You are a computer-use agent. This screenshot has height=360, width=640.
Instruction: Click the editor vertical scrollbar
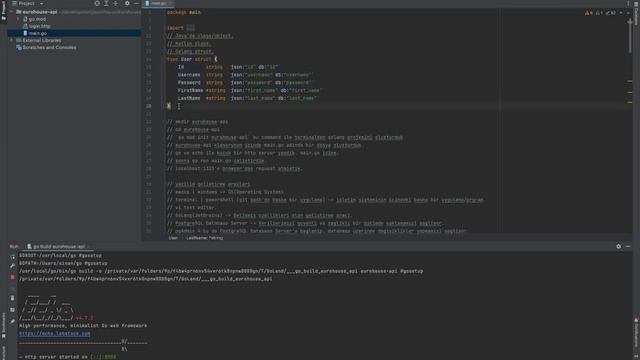(630, 37)
